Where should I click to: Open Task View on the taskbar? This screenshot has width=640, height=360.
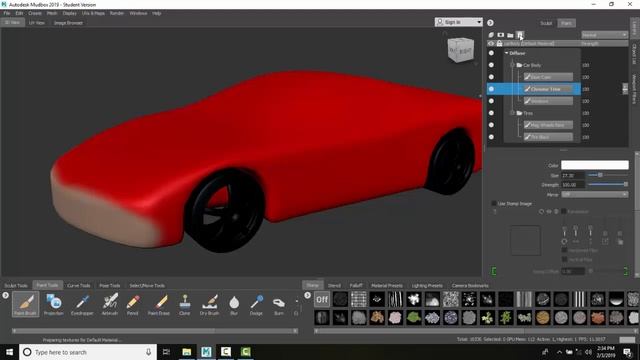(x=166, y=352)
